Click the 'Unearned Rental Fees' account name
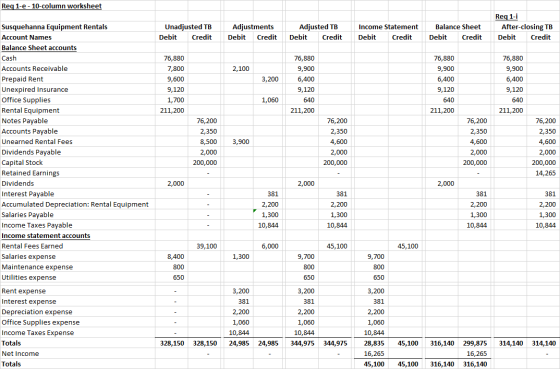This screenshot has height=369, width=560. pos(37,142)
